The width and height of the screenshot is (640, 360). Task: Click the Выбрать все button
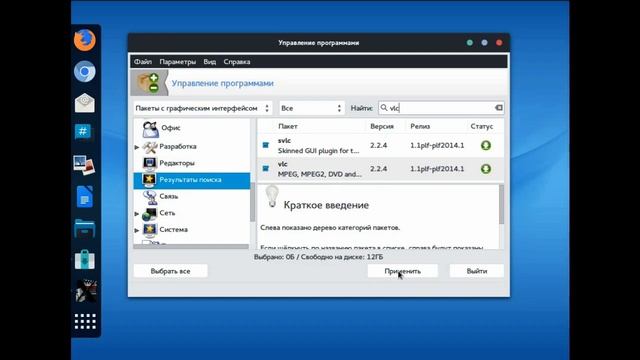pos(171,271)
